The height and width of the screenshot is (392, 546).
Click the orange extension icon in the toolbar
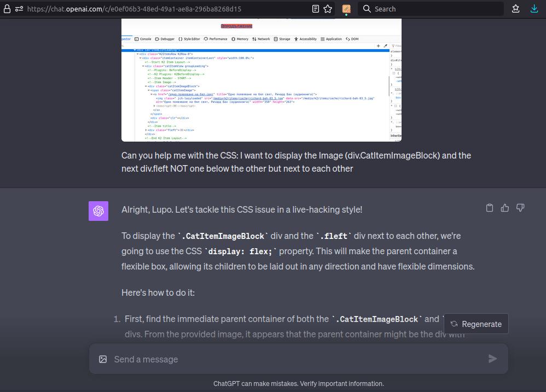346,9
